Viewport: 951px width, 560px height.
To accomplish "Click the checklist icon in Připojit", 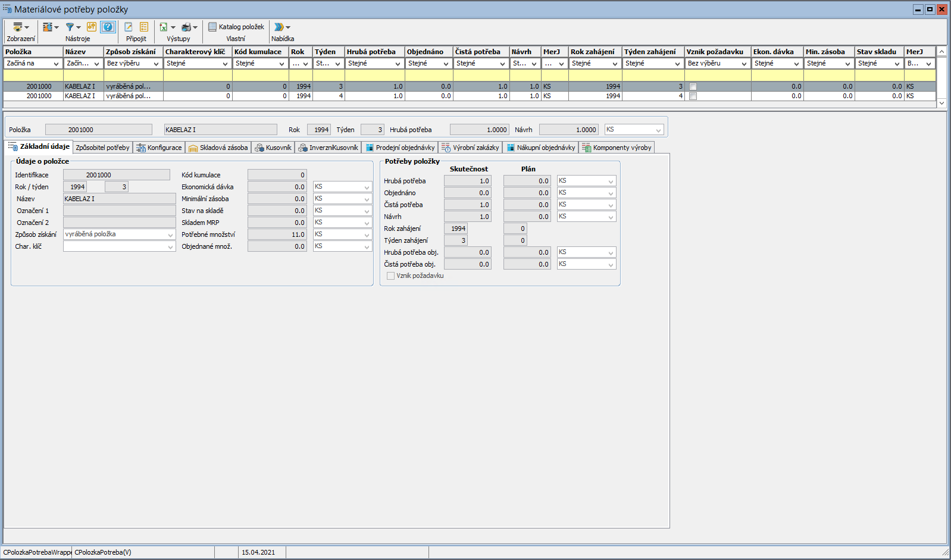I will tap(144, 27).
